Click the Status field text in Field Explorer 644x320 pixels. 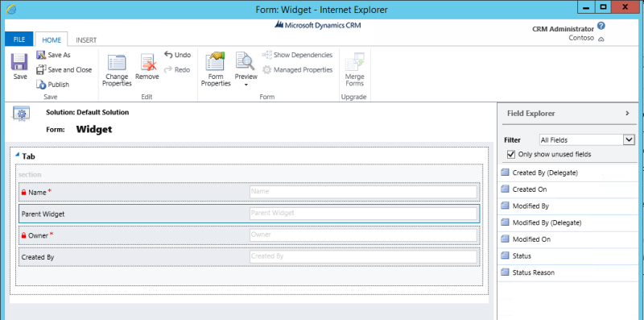522,256
